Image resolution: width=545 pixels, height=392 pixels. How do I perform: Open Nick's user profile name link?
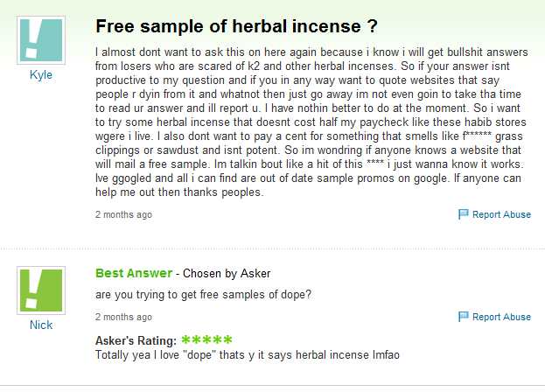click(x=41, y=325)
